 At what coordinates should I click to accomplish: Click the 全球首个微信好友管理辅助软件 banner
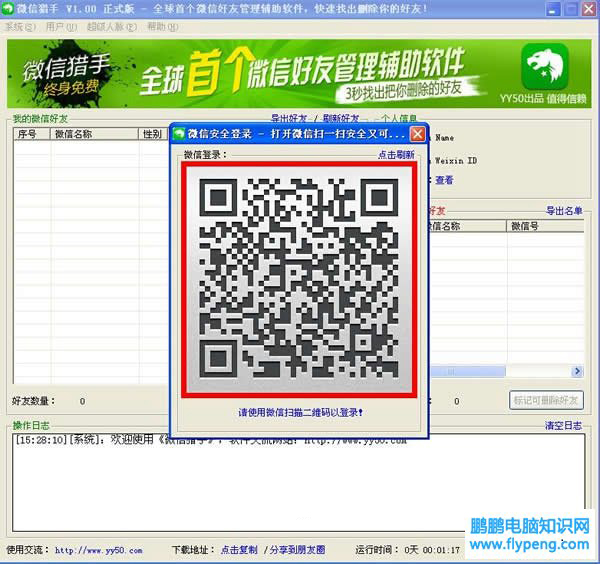[x=299, y=73]
